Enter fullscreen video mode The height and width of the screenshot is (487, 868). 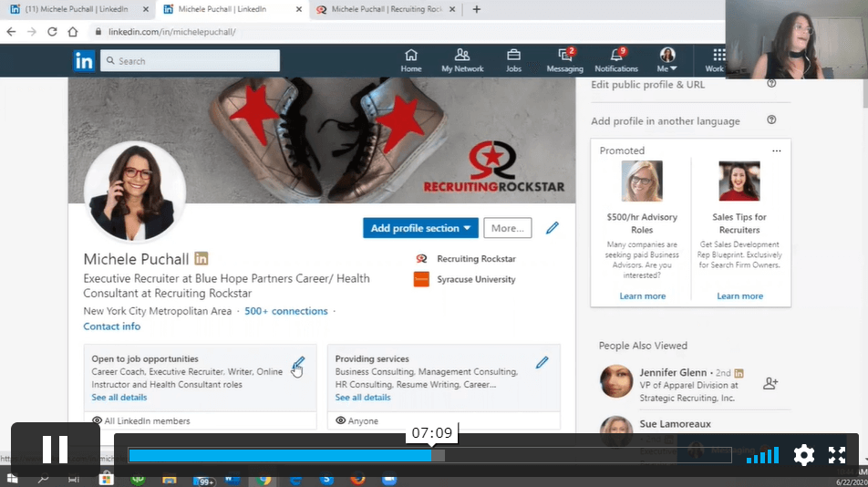(837, 455)
